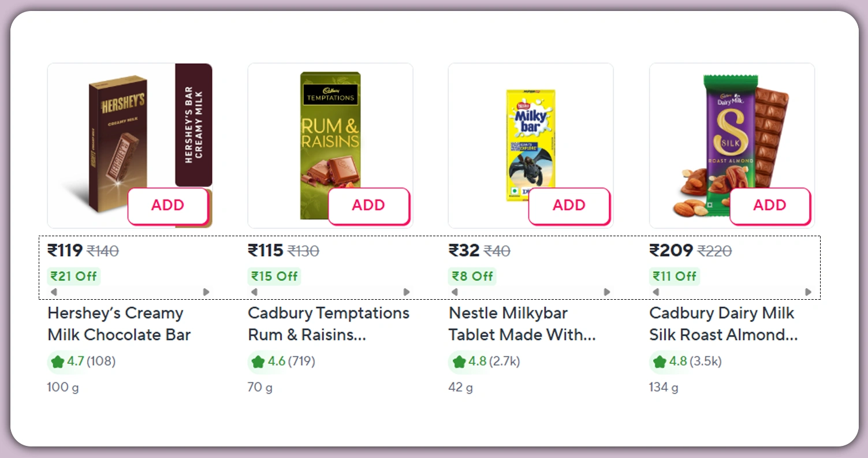Open the Cadbury Temptations Rum & Raisins product title

pyautogui.click(x=327, y=323)
